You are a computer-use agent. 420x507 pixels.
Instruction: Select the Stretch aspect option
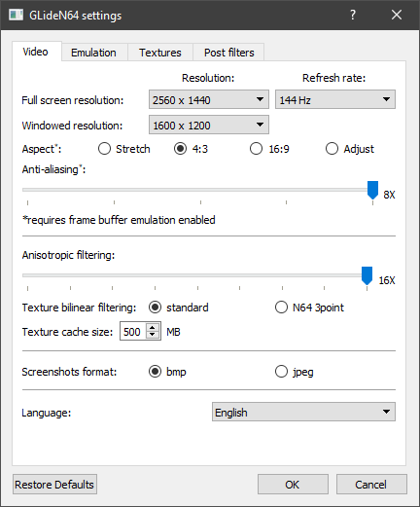124,149
